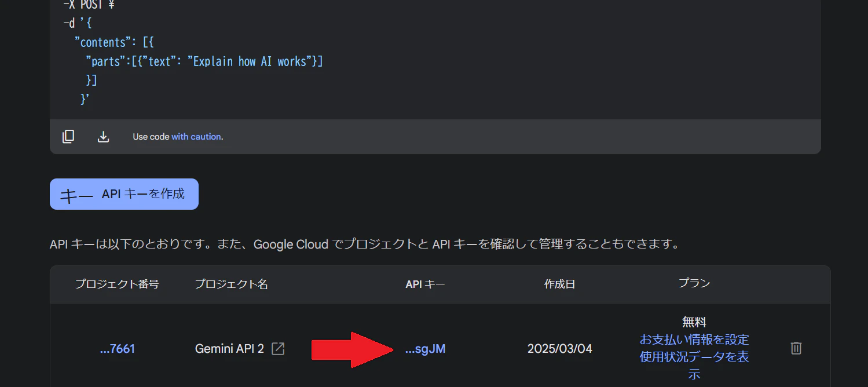Image resolution: width=868 pixels, height=387 pixels.
Task: Copy the code snippet with the copy icon
Action: tap(68, 137)
